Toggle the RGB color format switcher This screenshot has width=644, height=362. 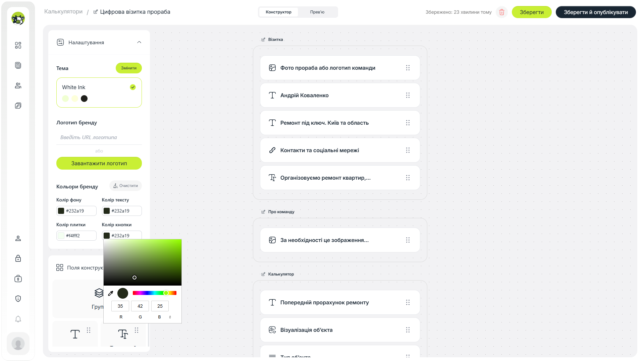[x=170, y=317]
